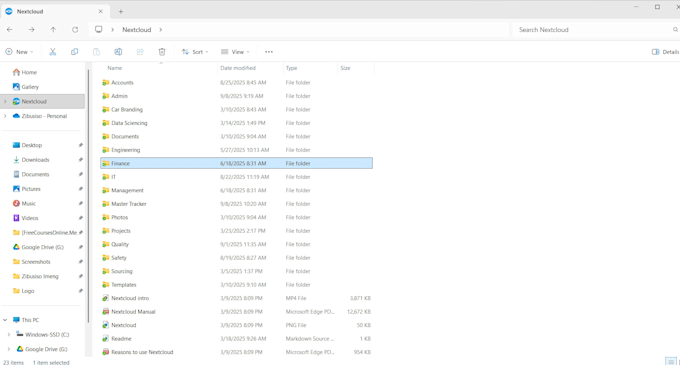Image resolution: width=680 pixels, height=365 pixels.
Task: Click the Cut scissors icon
Action: (x=52, y=52)
